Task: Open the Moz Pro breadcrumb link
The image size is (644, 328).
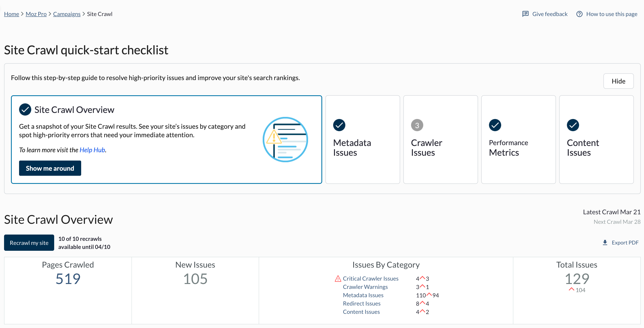Action: [x=36, y=14]
